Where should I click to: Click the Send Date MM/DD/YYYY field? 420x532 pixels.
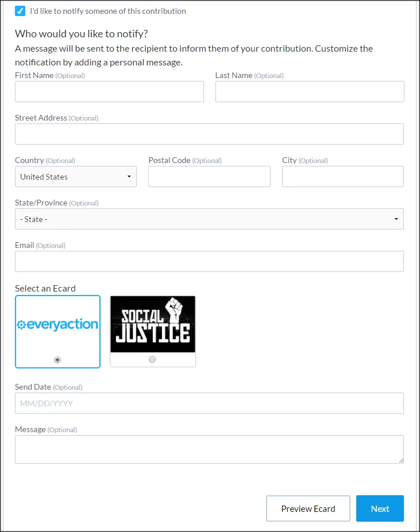click(209, 403)
